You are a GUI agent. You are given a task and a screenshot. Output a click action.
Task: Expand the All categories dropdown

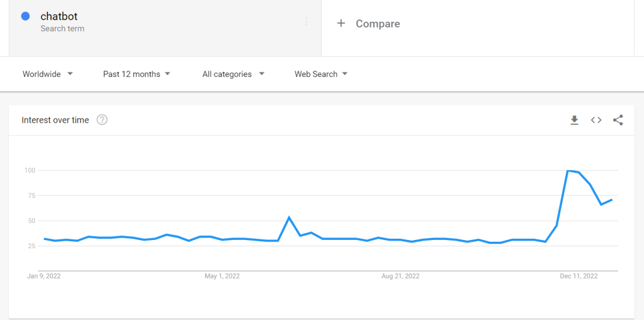[233, 74]
